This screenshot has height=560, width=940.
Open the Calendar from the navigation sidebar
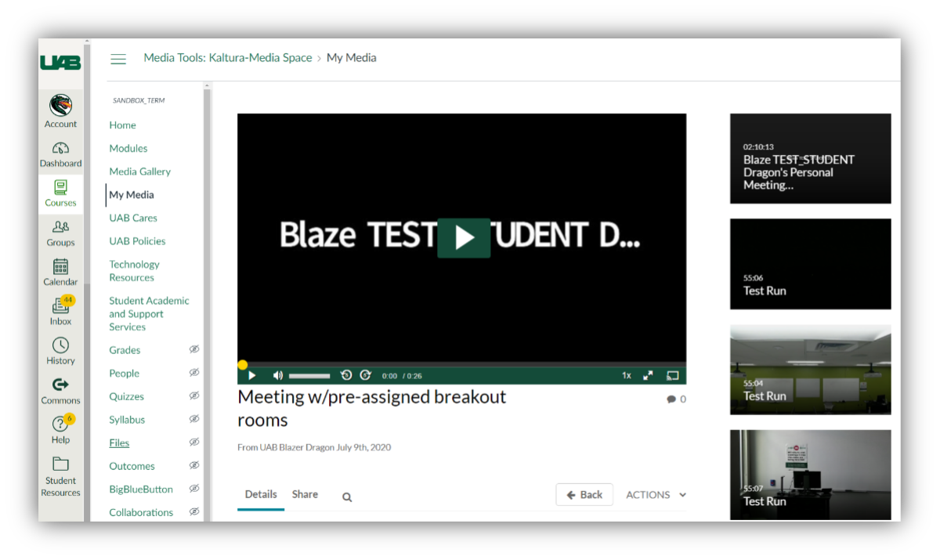[60, 271]
